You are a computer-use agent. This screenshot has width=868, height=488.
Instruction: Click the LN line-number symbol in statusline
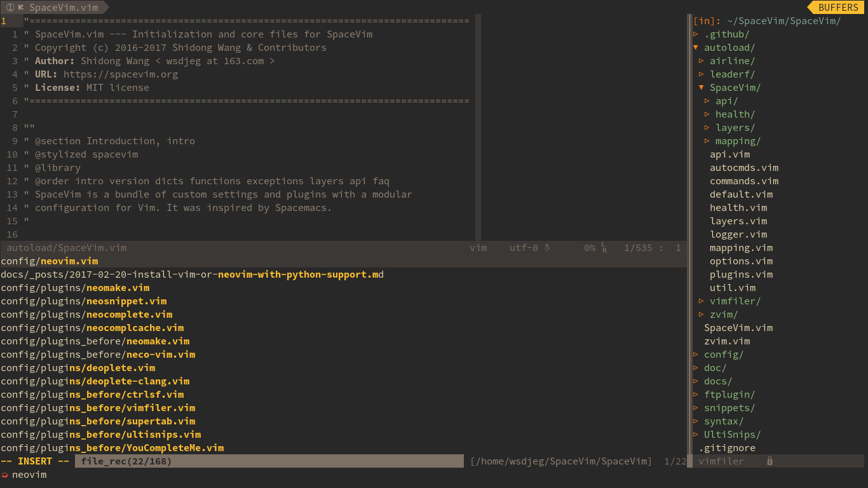point(604,248)
